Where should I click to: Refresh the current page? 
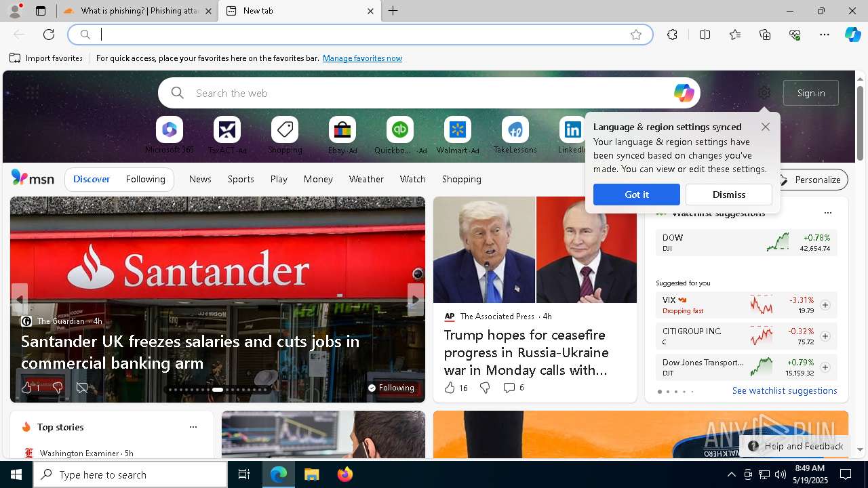(x=49, y=35)
